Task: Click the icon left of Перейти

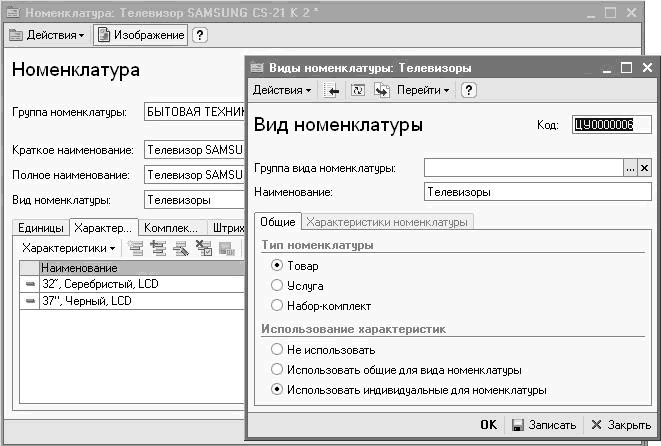Action: pyautogui.click(x=382, y=90)
